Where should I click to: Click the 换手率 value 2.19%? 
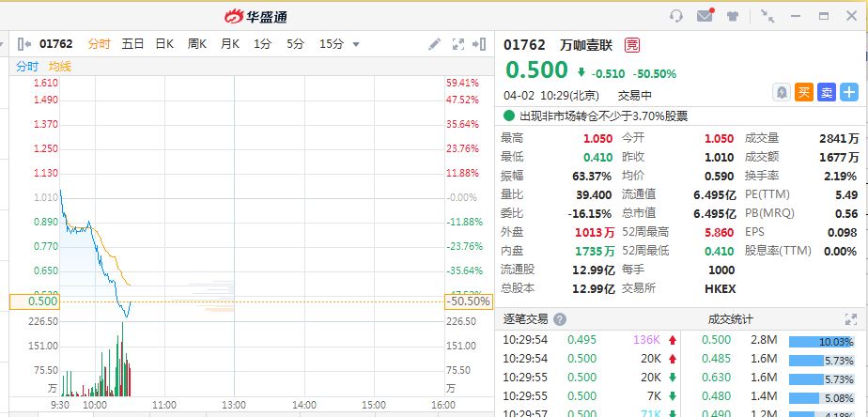(841, 177)
